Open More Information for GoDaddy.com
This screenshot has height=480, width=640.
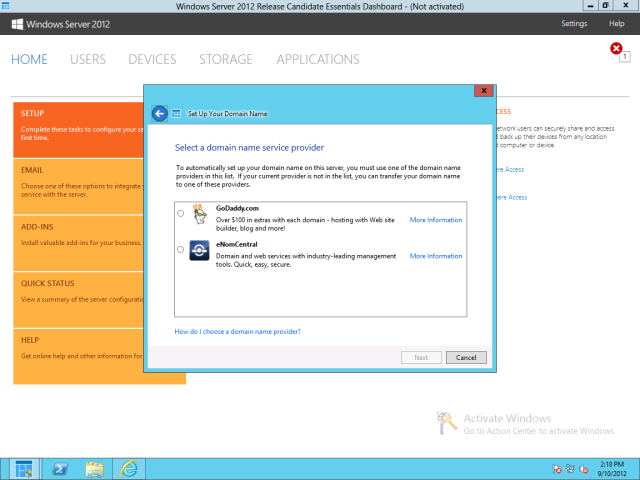[436, 220]
